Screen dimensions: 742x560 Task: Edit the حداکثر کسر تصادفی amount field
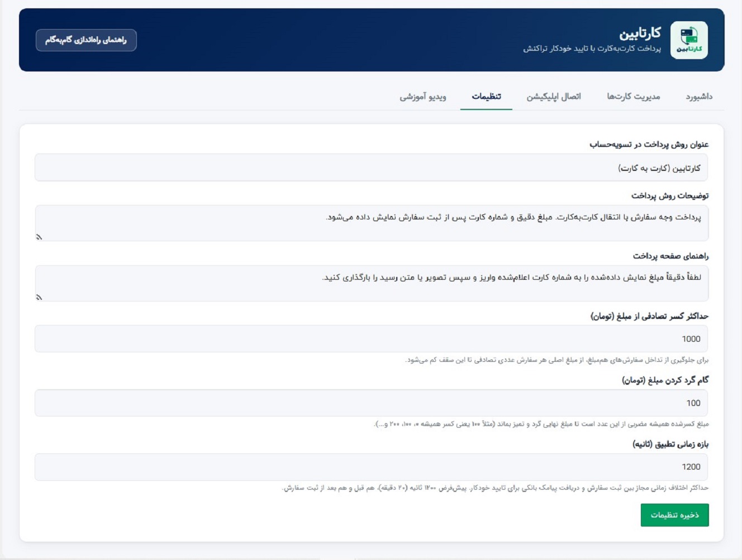click(x=371, y=339)
